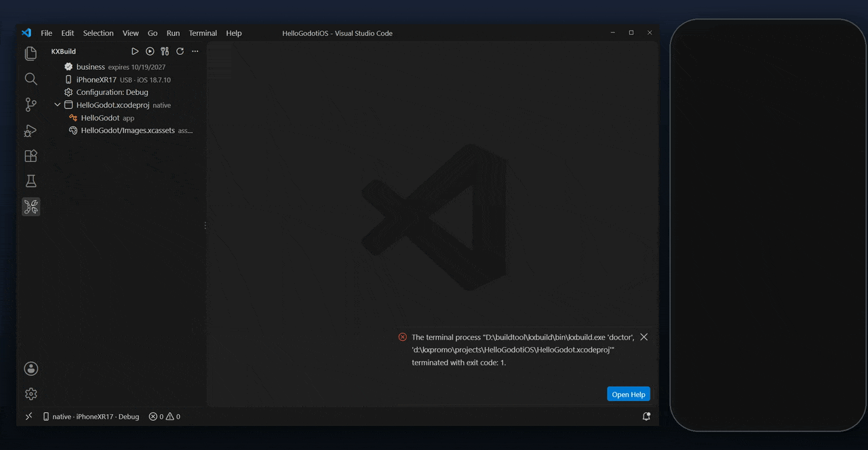
Task: Open the Search view in the activity bar
Action: coord(31,79)
